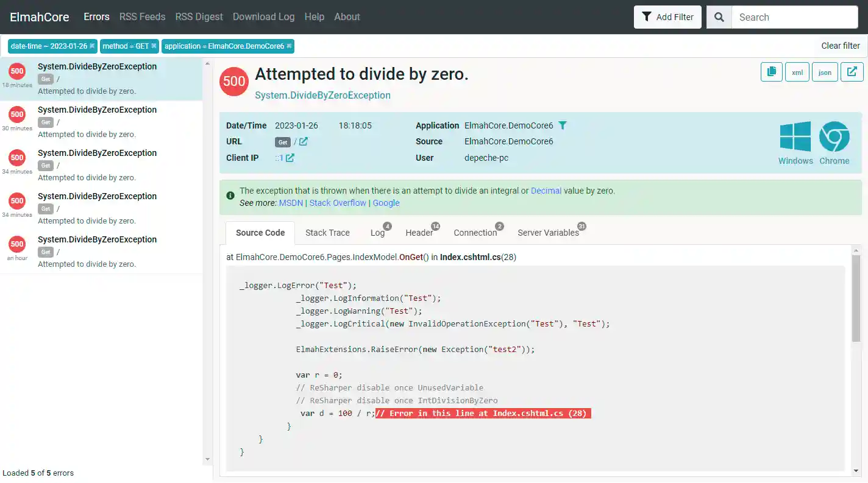Open the MSDN link
868x483 pixels.
point(291,203)
